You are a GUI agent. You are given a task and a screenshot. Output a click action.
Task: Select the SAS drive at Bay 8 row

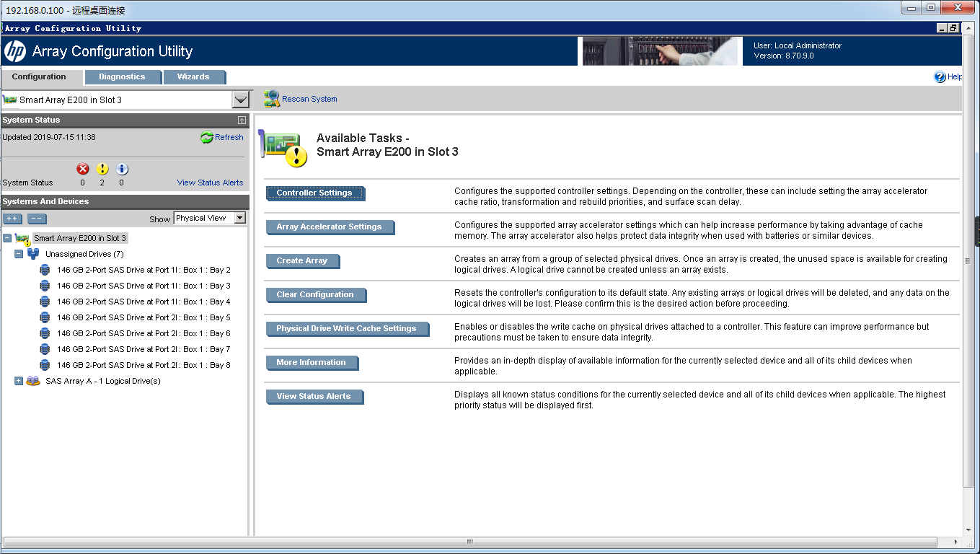[144, 365]
